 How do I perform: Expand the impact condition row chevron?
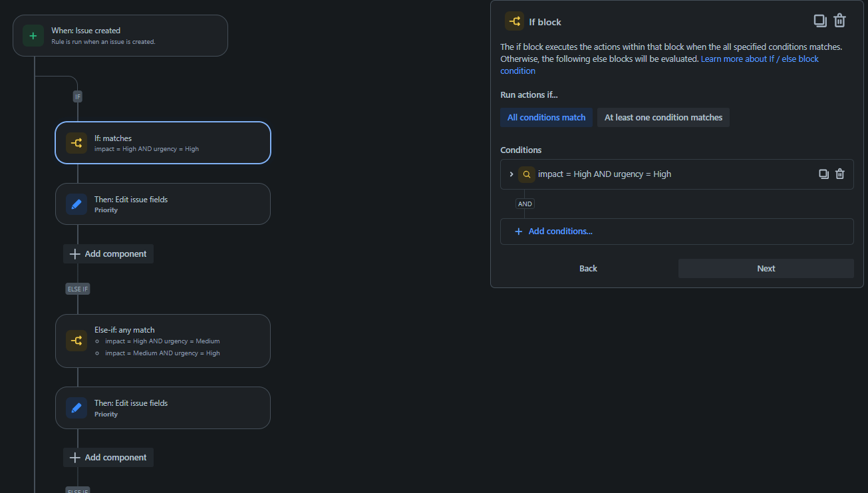pyautogui.click(x=511, y=174)
